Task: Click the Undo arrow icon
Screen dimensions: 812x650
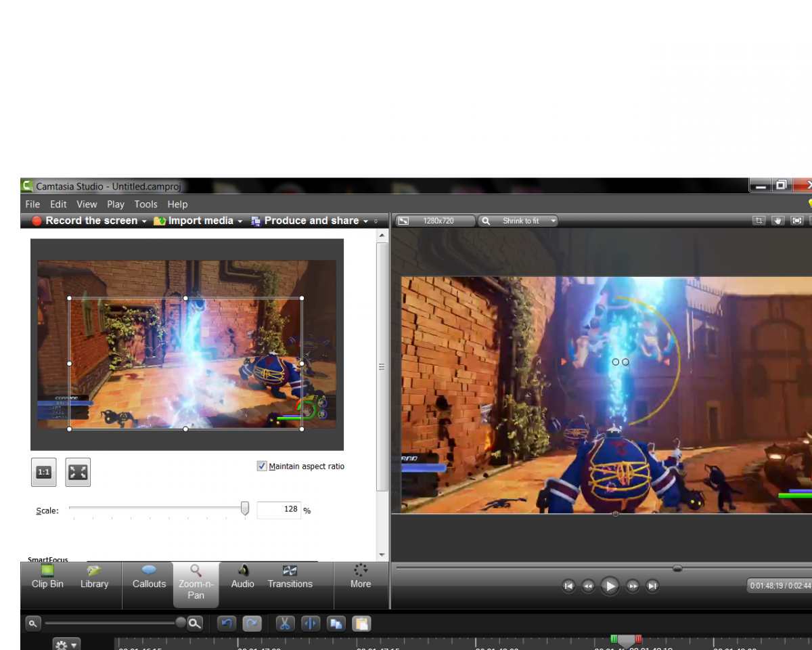Action: [227, 624]
